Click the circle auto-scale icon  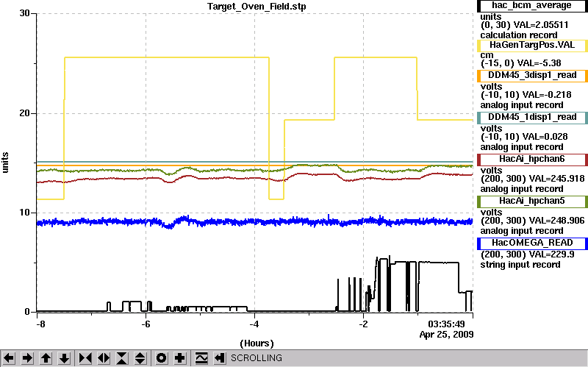pos(161,358)
